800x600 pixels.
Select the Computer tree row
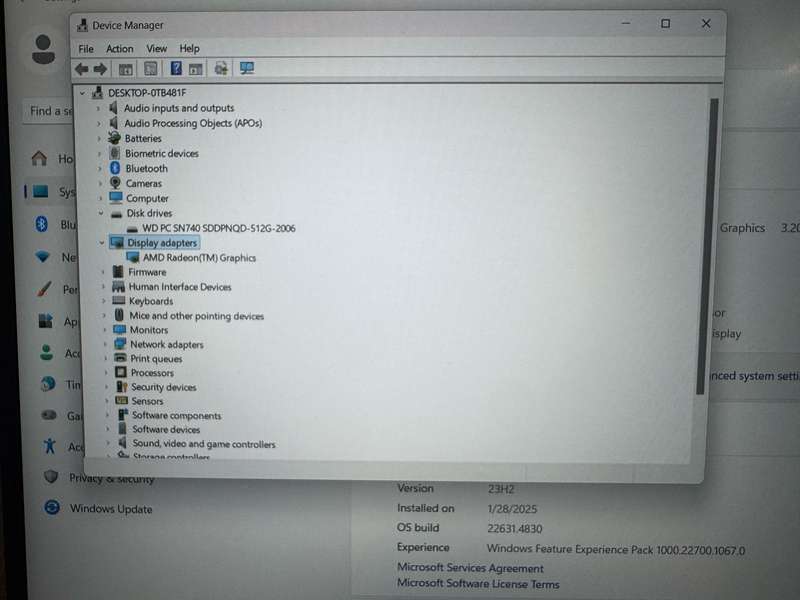click(147, 198)
